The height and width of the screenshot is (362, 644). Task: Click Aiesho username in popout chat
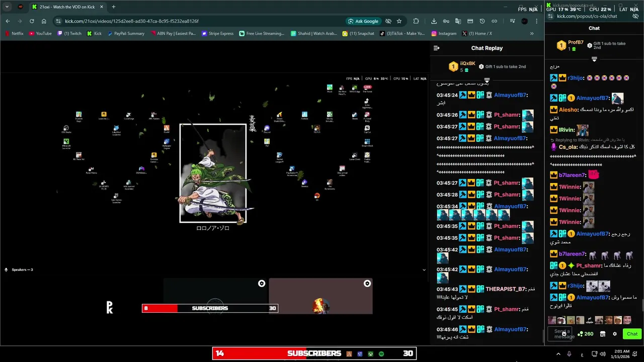click(x=569, y=110)
